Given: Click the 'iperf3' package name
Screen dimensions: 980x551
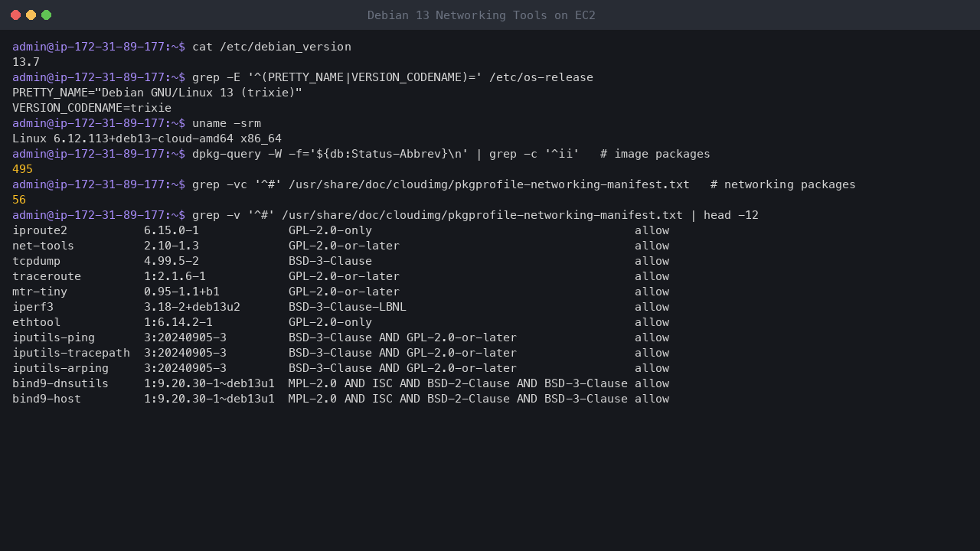Looking at the screenshot, I should coord(33,307).
